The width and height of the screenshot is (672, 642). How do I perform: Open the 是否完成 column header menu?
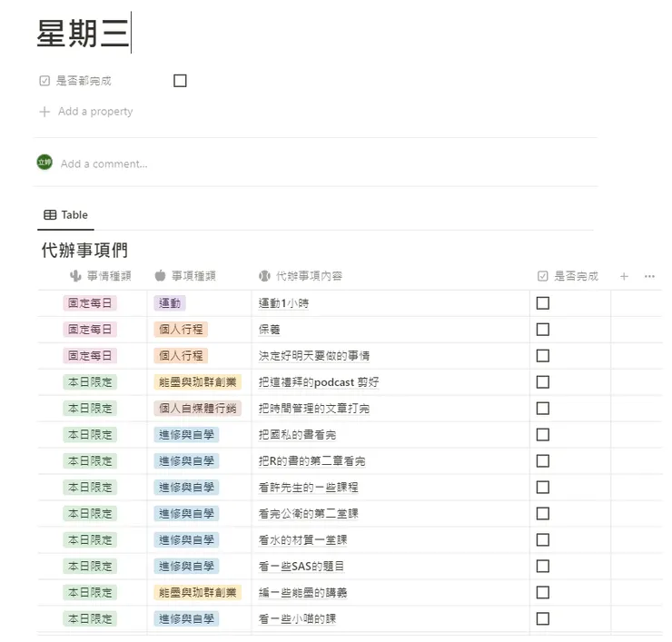[x=568, y=276]
